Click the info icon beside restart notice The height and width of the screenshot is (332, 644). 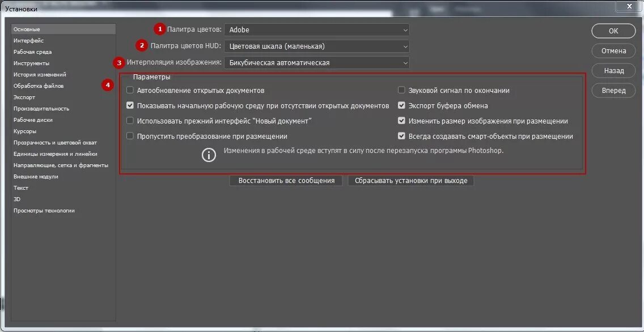[x=209, y=155]
